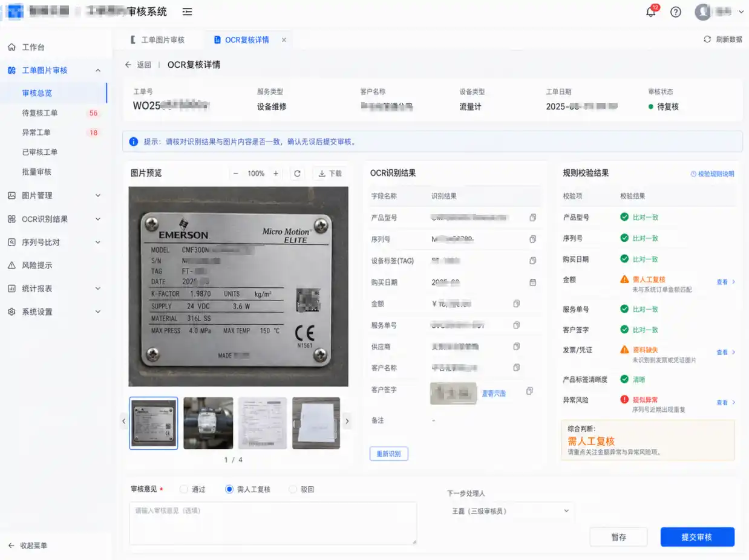Select the fourth thumbnail image

coord(316,423)
